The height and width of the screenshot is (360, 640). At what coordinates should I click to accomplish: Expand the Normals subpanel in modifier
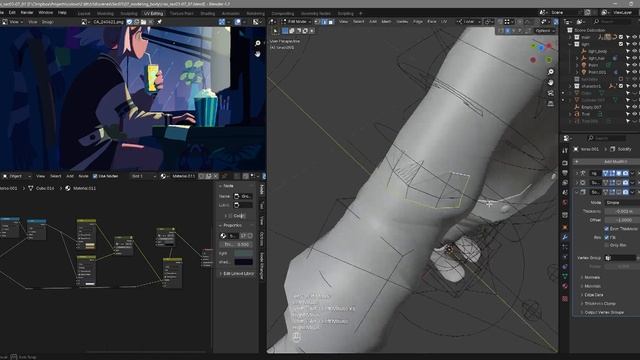[592, 277]
